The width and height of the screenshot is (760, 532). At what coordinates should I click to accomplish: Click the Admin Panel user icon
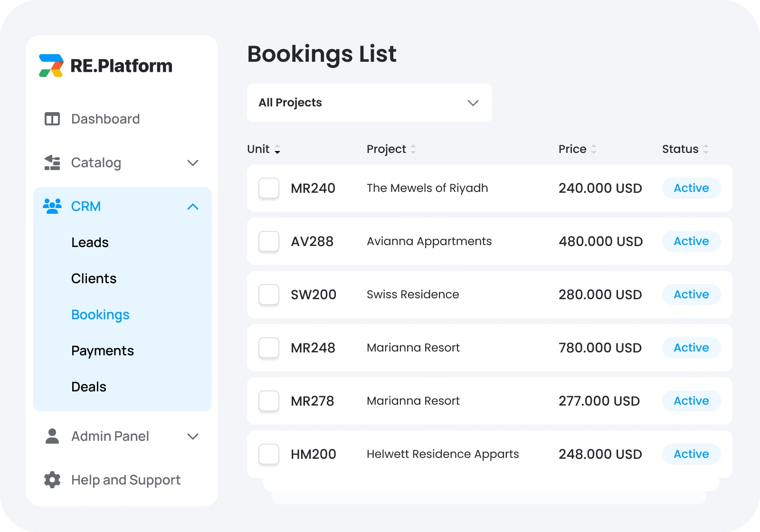tap(52, 436)
